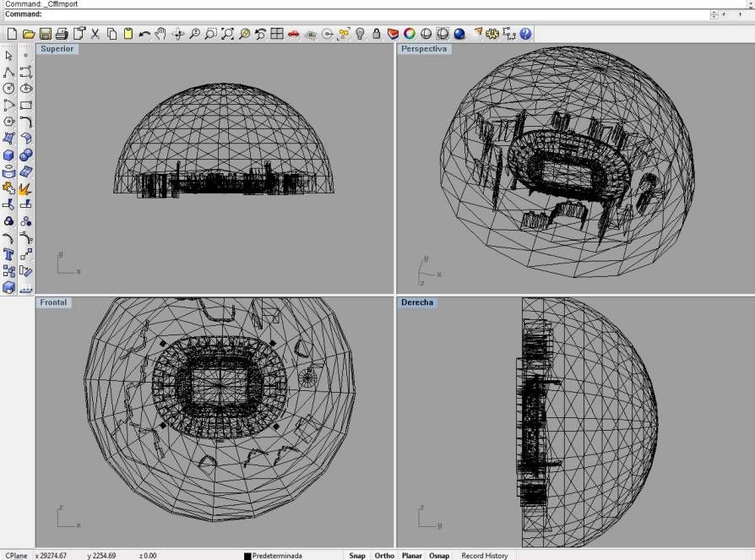Open the Superior viewport title menu

click(57, 49)
